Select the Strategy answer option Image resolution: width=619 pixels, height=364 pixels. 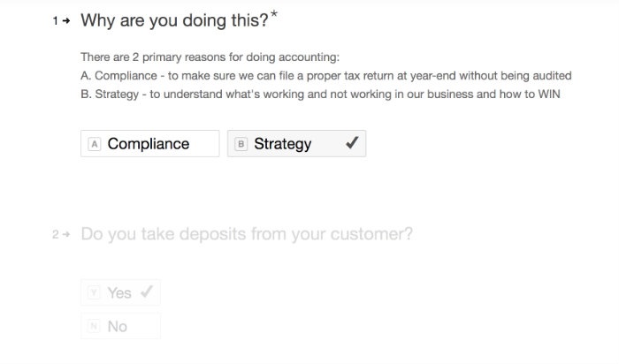pyautogui.click(x=296, y=144)
